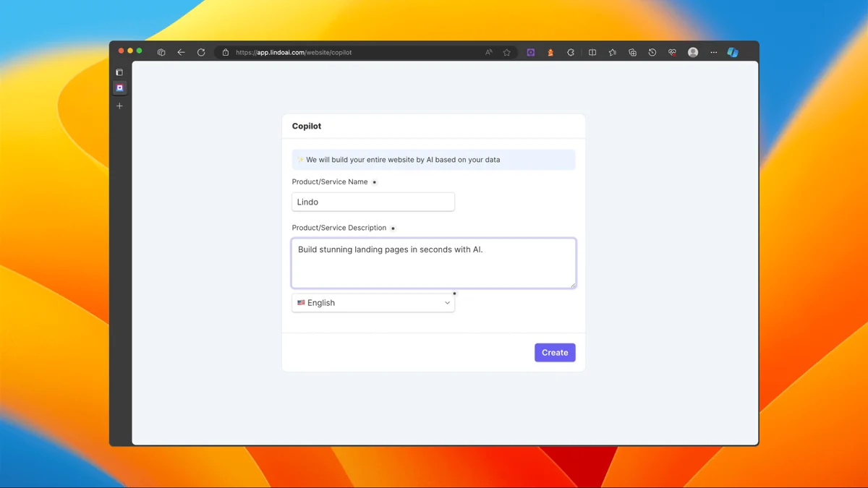
Task: Click info dot next to Product/Service Description
Action: [393, 228]
